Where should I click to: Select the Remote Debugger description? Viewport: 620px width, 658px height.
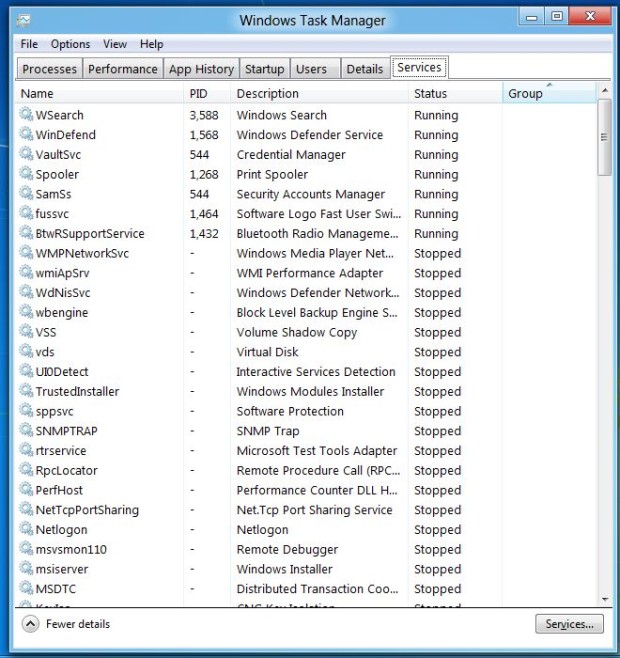[x=287, y=549]
